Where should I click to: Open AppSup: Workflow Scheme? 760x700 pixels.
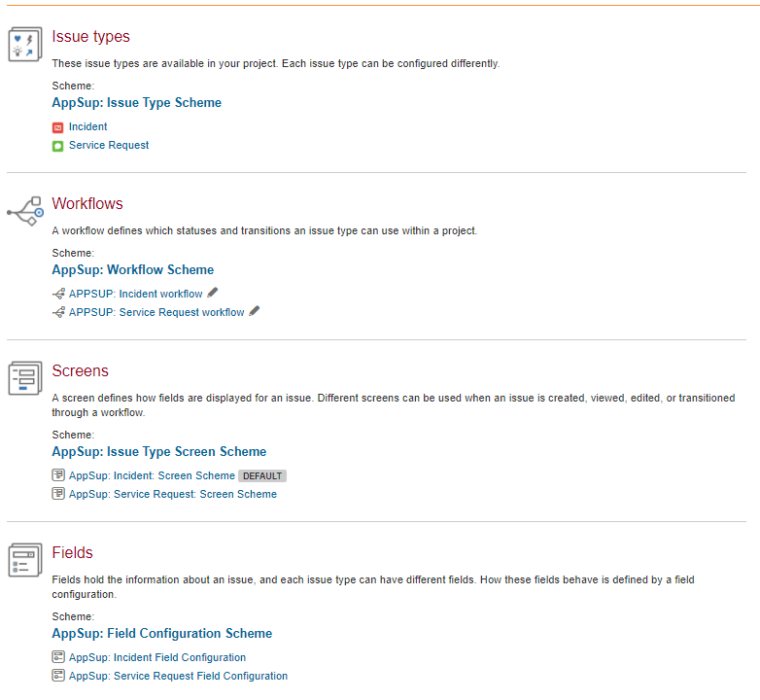133,270
